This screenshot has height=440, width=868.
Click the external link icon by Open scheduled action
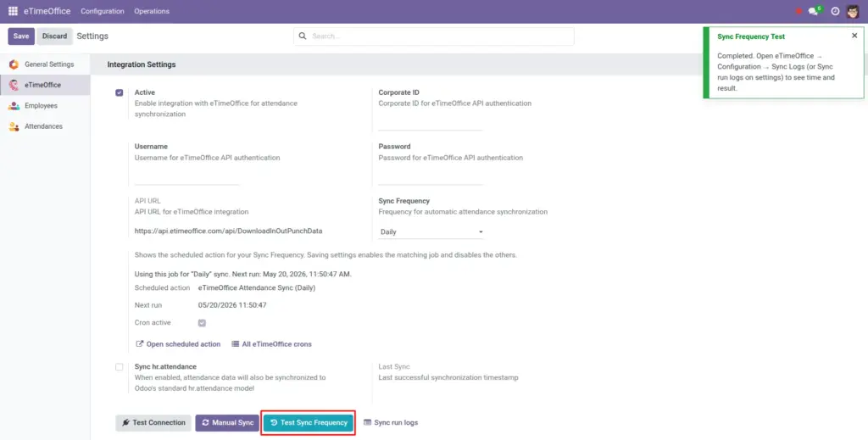tap(140, 344)
